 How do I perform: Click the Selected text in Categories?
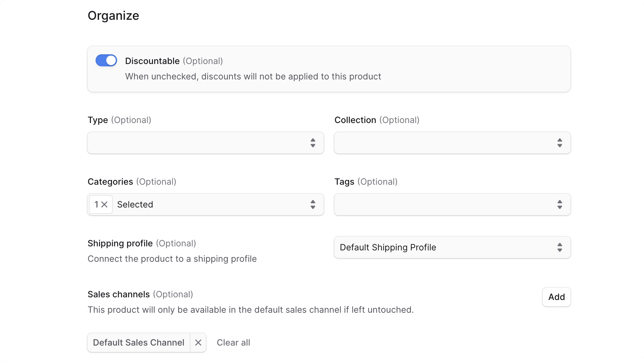(x=135, y=204)
